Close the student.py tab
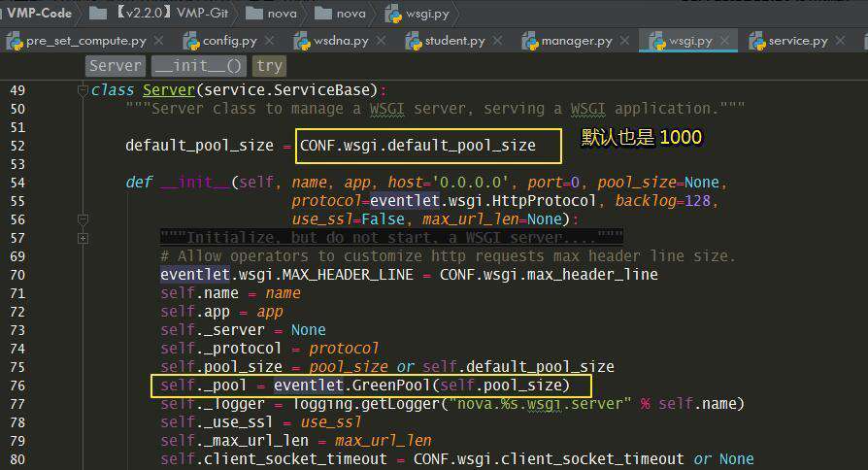The image size is (868, 470). click(x=497, y=41)
